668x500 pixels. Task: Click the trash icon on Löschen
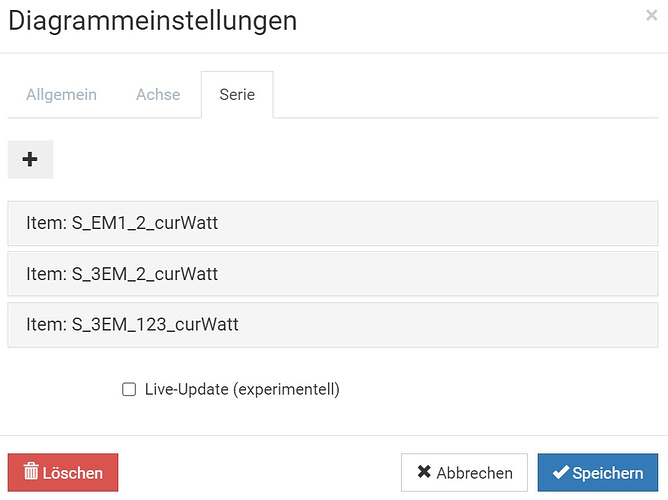click(31, 472)
